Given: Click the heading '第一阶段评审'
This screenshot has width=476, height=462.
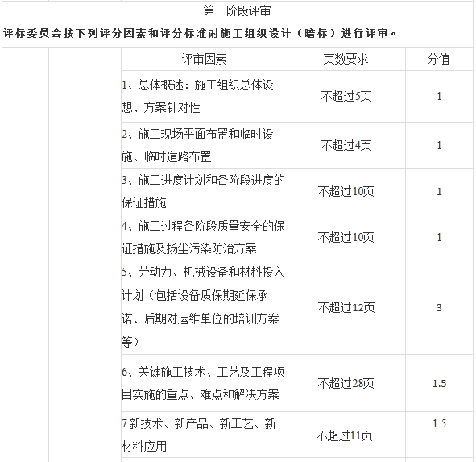Looking at the screenshot, I should [237, 11].
